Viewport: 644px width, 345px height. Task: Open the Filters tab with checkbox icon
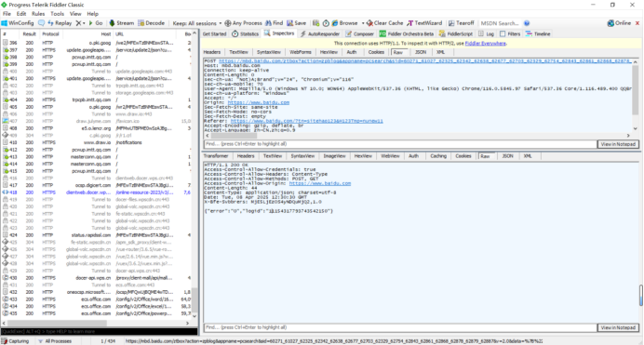510,34
